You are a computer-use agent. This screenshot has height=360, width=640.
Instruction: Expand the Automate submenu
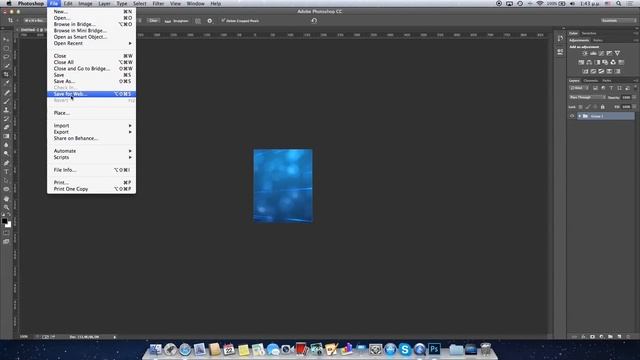(91, 151)
